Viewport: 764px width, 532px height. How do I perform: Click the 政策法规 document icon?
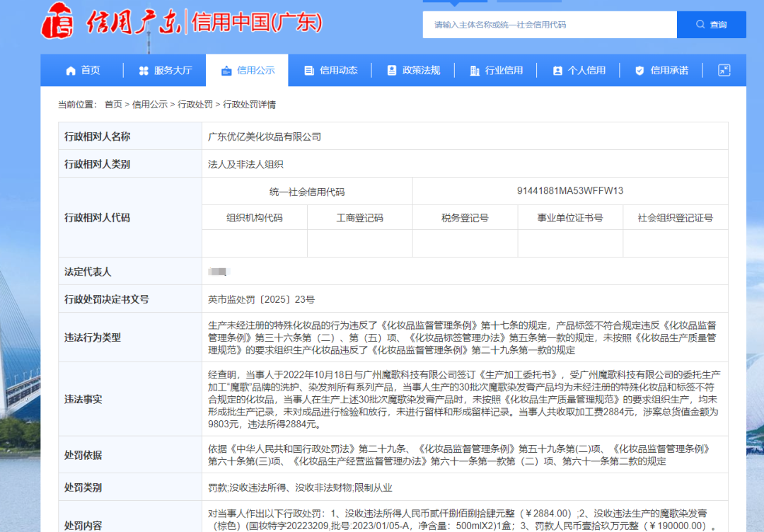point(392,71)
